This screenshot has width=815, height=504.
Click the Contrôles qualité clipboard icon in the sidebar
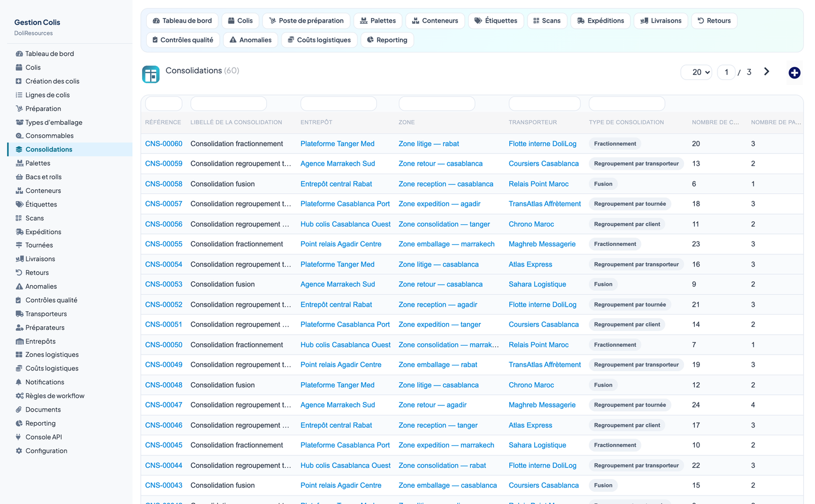click(x=19, y=300)
